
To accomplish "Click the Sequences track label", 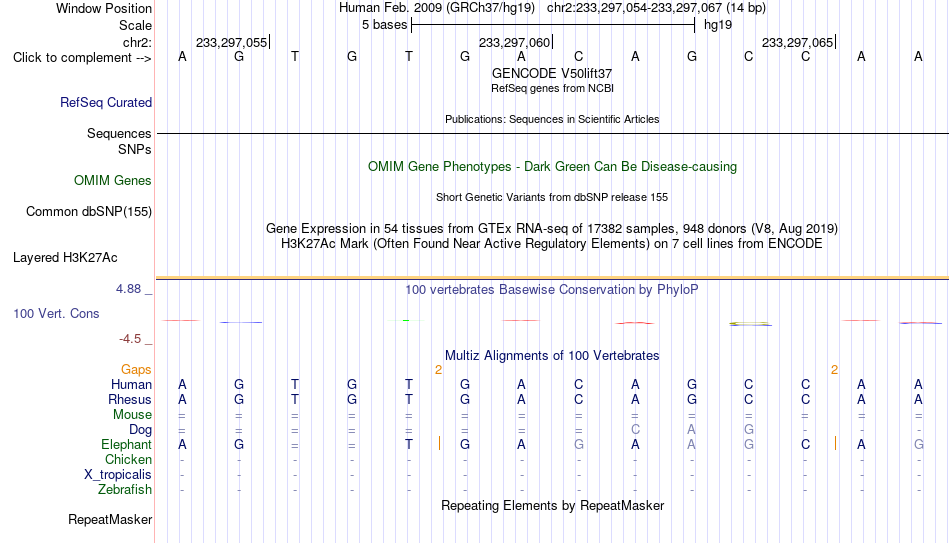I will (119, 133).
